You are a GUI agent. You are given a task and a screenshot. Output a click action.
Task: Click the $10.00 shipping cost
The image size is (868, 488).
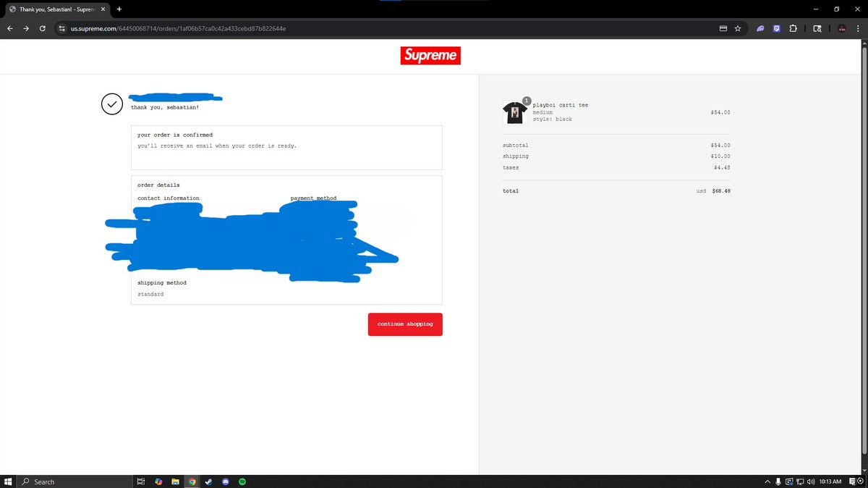(x=720, y=156)
